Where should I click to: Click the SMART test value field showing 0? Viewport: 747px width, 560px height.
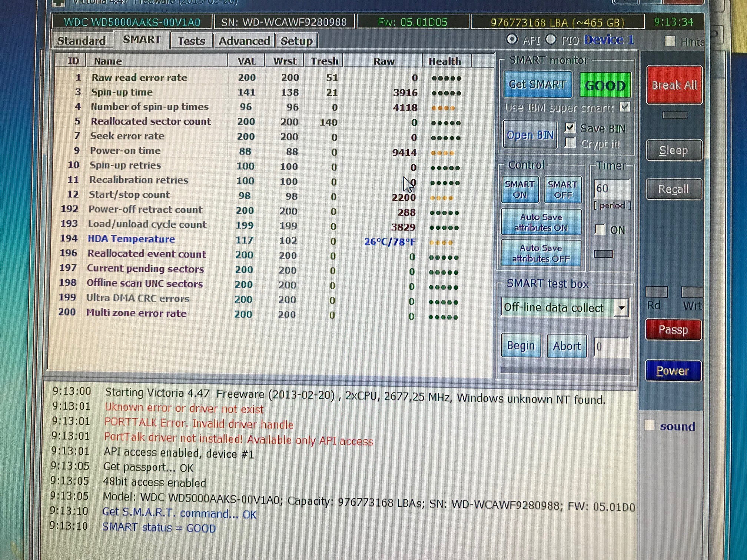(x=611, y=347)
